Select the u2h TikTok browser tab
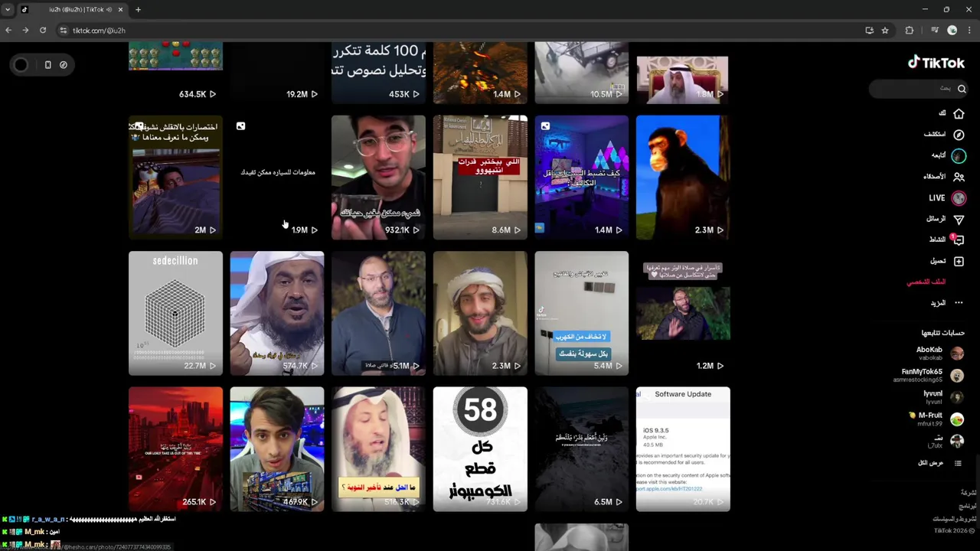This screenshot has height=551, width=980. [x=71, y=10]
